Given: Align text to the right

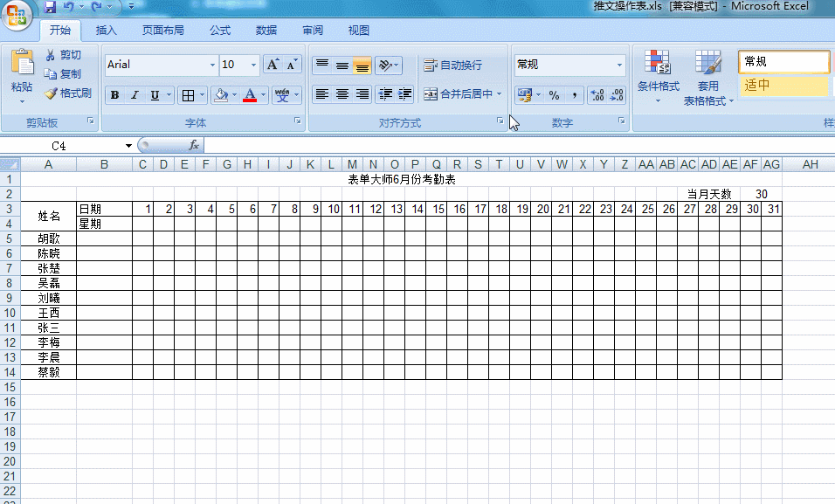Looking at the screenshot, I should coord(362,94).
